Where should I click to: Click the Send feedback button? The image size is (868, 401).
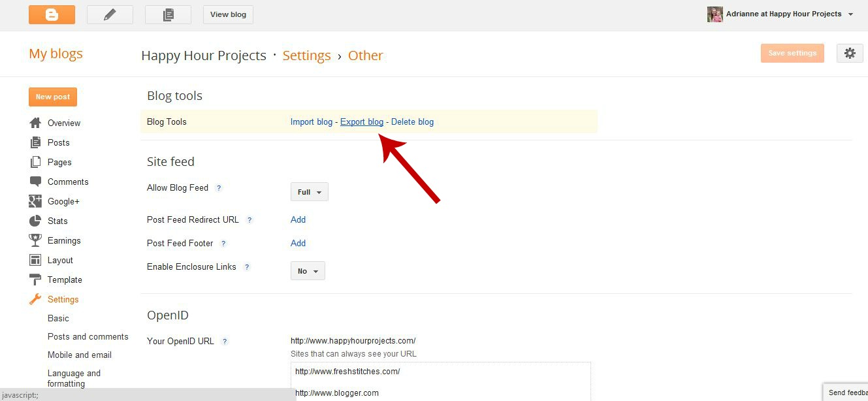845,393
